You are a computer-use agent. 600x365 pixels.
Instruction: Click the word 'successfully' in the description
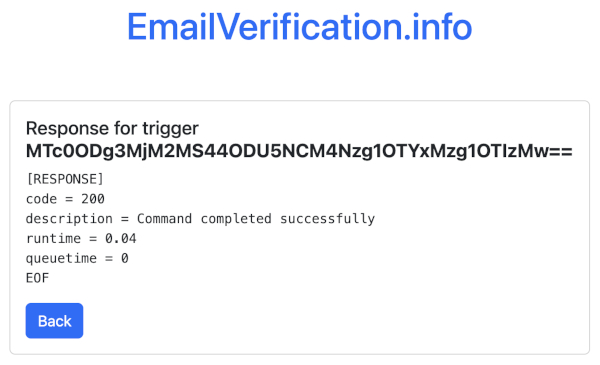328,219
